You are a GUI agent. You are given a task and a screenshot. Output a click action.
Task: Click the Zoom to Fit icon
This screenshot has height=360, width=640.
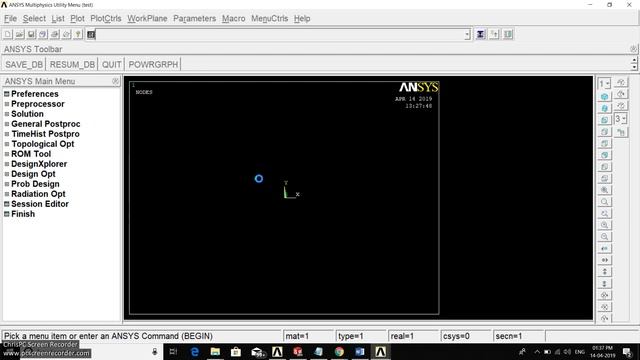coord(604,190)
